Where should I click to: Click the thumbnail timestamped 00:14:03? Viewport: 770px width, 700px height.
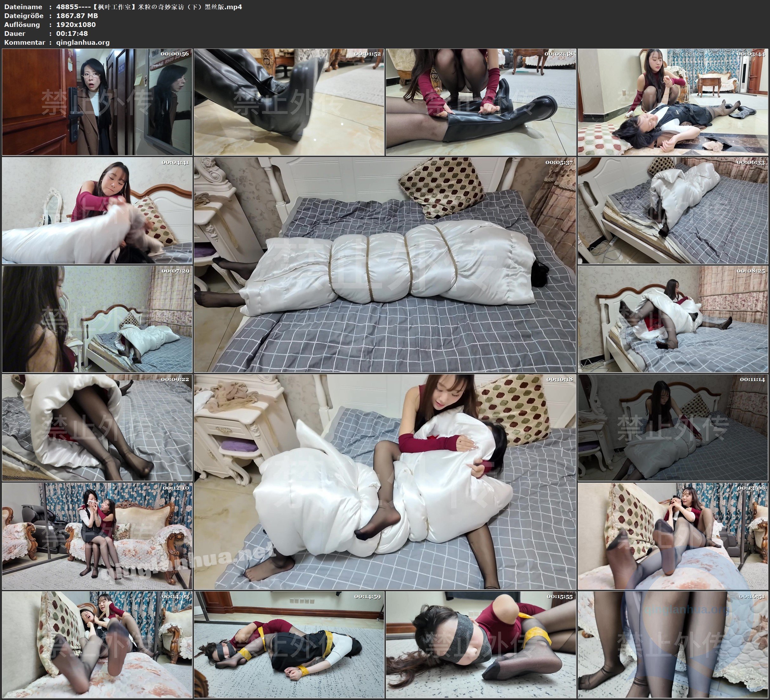(x=97, y=644)
